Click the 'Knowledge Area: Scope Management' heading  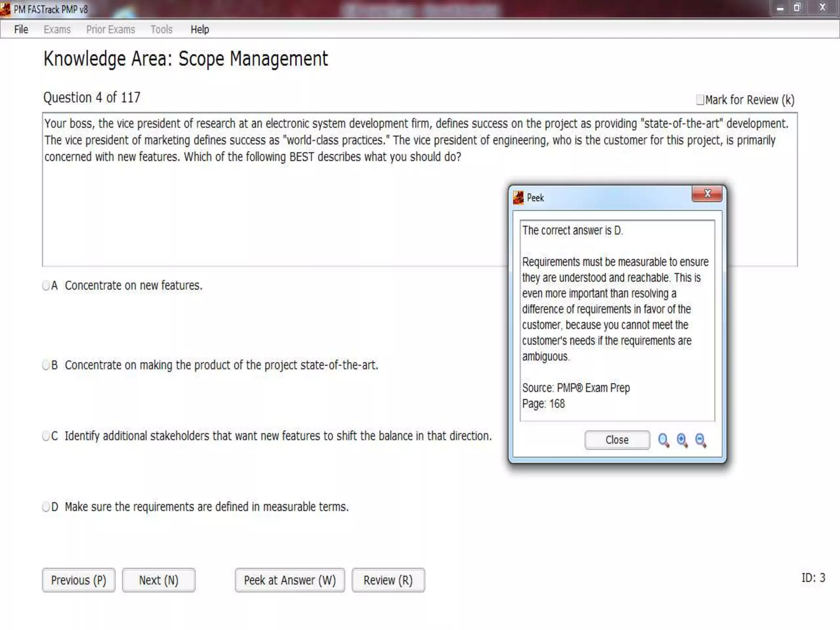[x=186, y=59]
